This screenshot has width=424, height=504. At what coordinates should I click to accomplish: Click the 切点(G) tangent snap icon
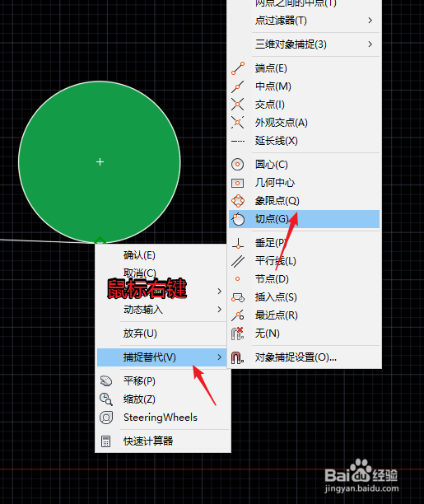tap(238, 219)
